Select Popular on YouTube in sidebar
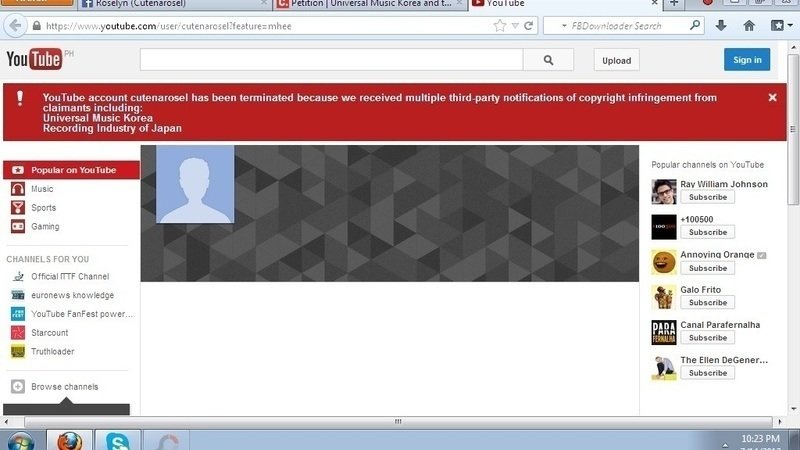800x450 pixels. tap(71, 170)
